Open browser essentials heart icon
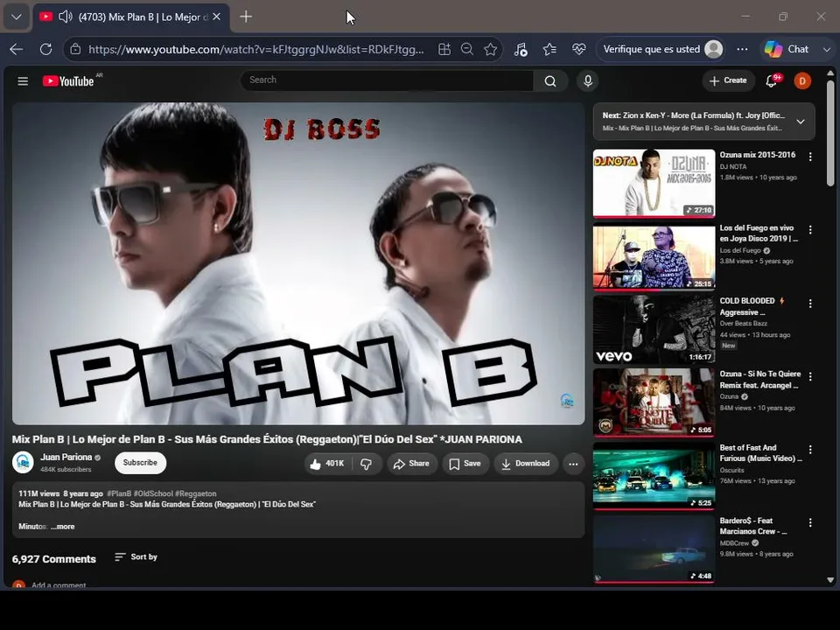This screenshot has width=840, height=630. (578, 49)
